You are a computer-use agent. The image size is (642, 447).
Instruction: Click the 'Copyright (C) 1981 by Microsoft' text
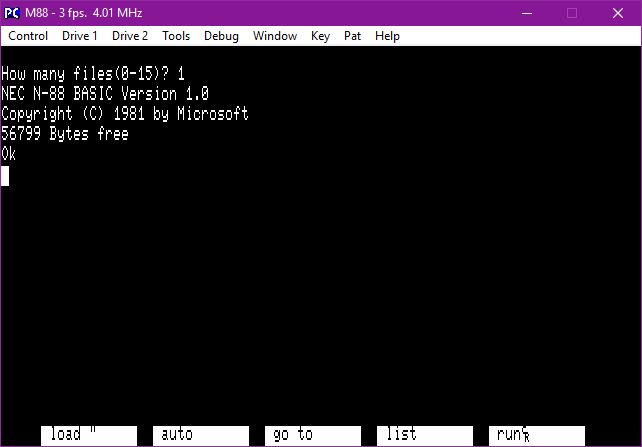pyautogui.click(x=125, y=114)
